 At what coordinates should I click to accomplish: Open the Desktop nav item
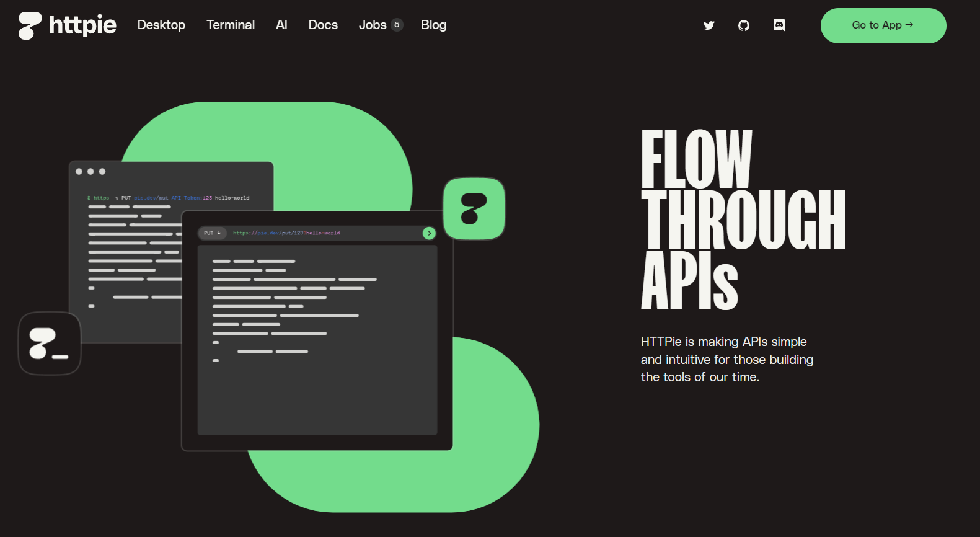(x=161, y=25)
